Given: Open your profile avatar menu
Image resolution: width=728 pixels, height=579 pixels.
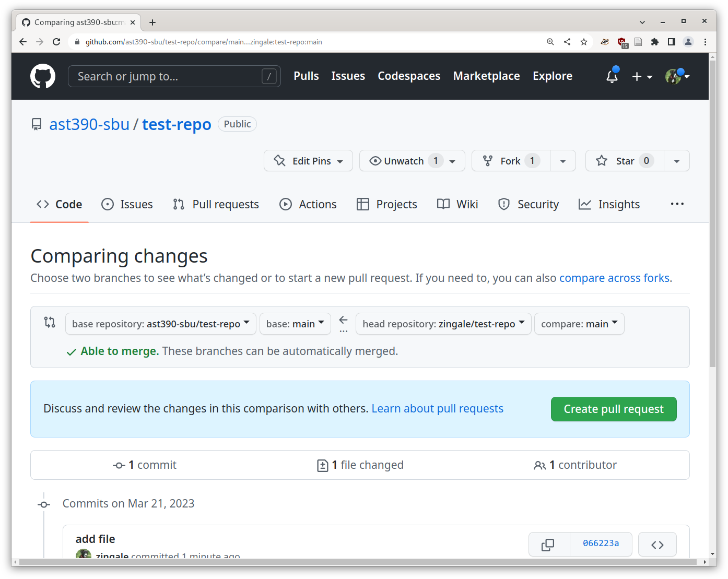Looking at the screenshot, I should 674,76.
